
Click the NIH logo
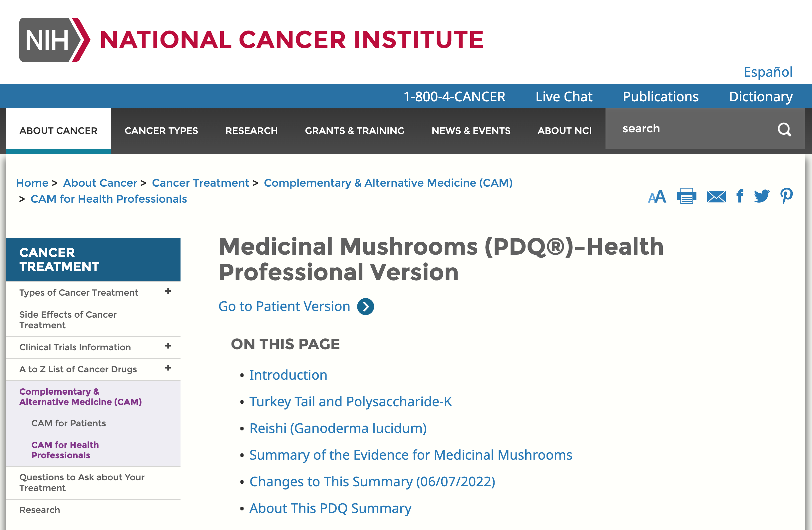pos(55,40)
